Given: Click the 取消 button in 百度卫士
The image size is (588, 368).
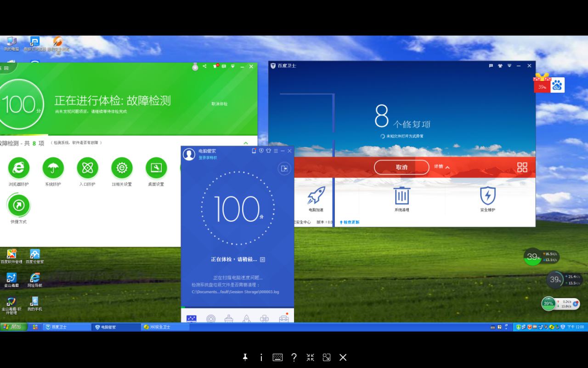Looking at the screenshot, I should point(401,167).
